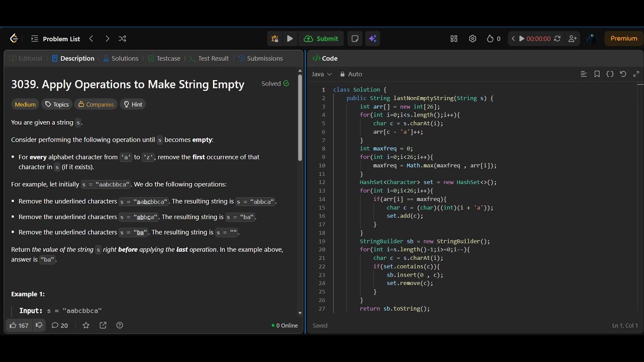644x362 pixels.
Task: Click the LeetCode logo icon
Action: click(x=14, y=39)
